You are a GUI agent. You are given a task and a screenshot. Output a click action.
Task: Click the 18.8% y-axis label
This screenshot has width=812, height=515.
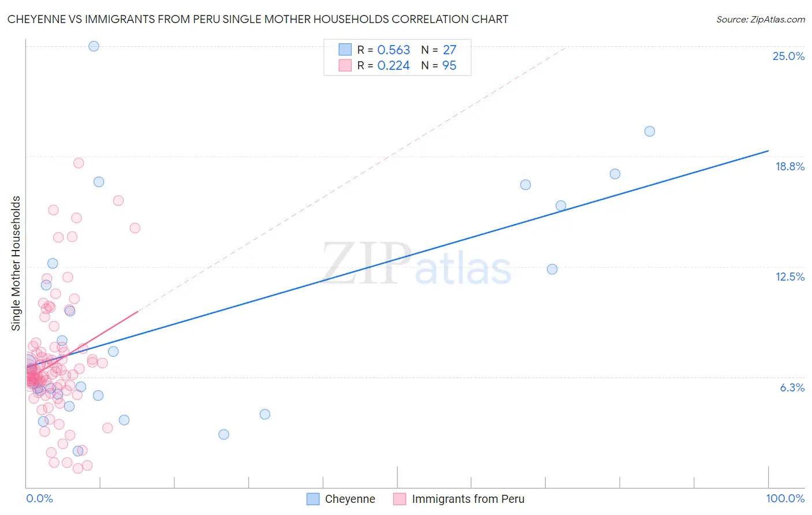[789, 166]
